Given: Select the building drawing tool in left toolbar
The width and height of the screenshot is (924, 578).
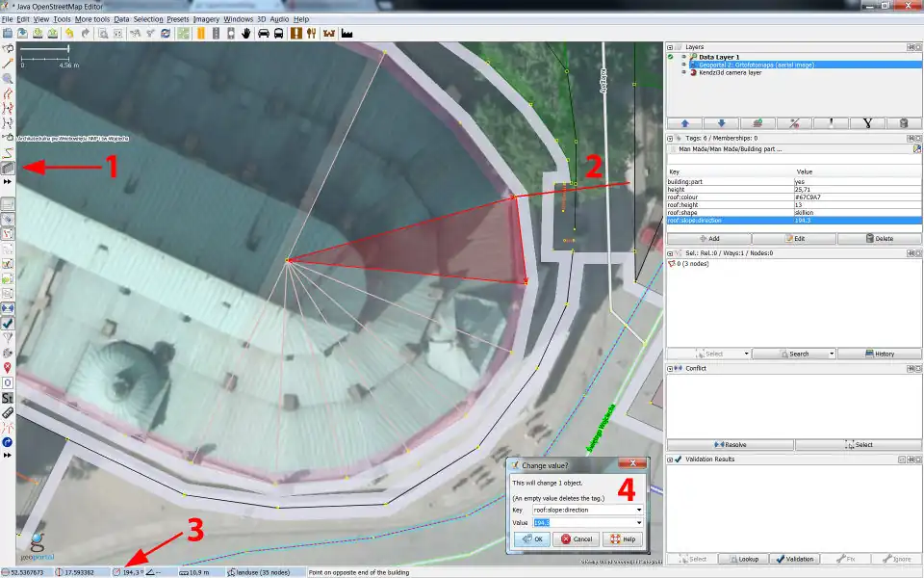Looking at the screenshot, I should tap(8, 168).
